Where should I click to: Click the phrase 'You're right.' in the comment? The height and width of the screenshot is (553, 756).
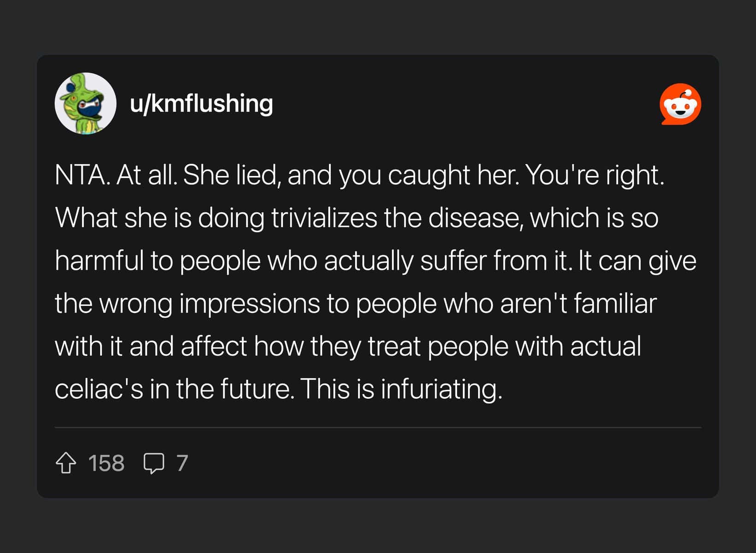point(595,176)
